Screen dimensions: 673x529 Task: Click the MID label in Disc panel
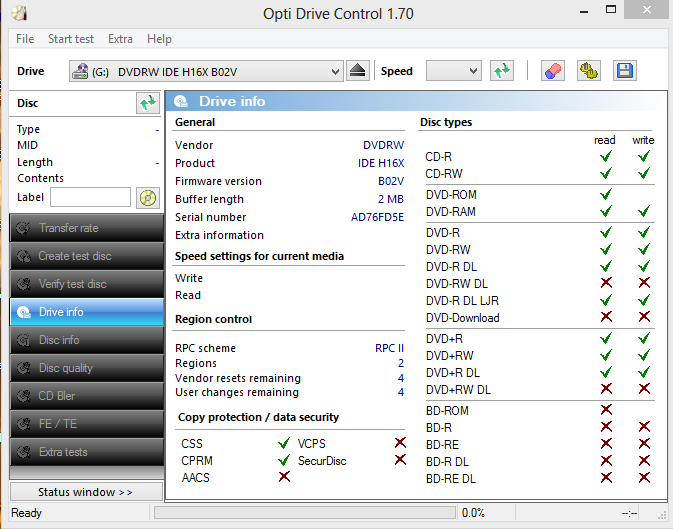27,145
